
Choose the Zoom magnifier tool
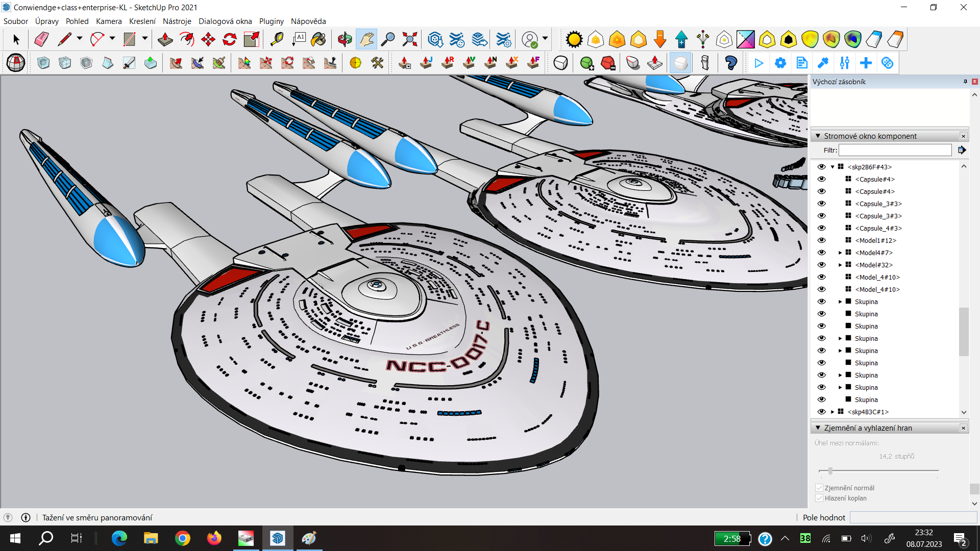click(x=388, y=39)
